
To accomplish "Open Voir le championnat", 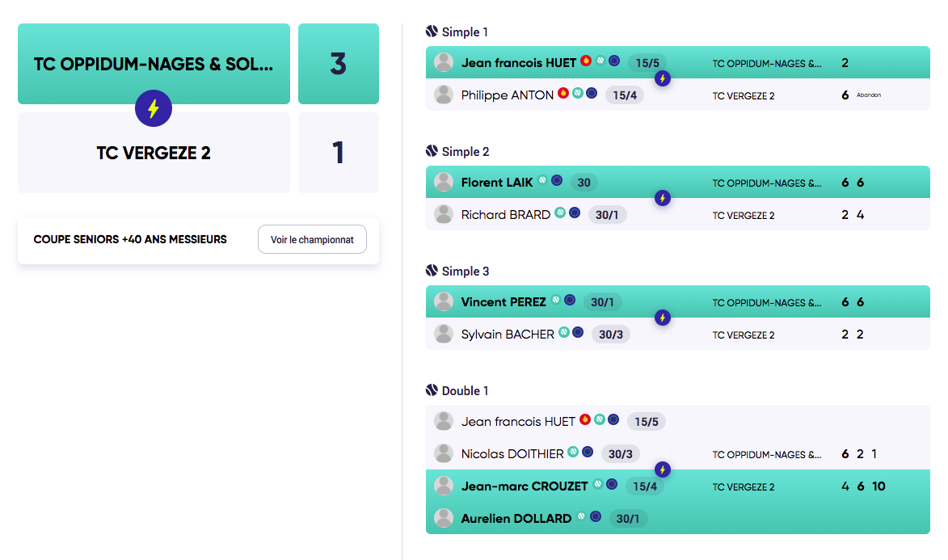I will point(312,239).
